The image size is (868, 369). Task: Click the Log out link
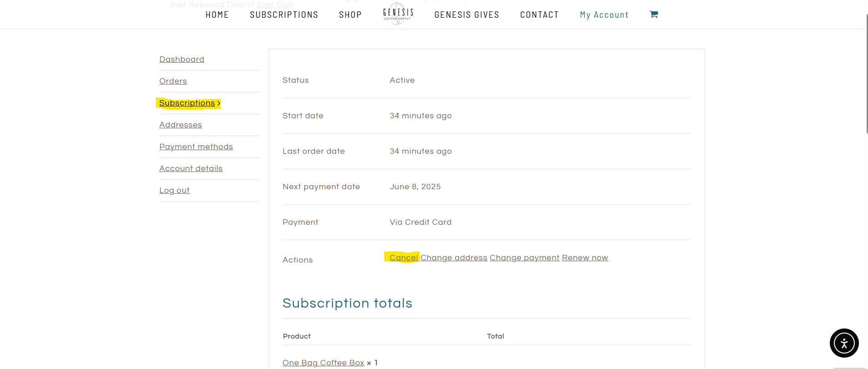pos(174,191)
